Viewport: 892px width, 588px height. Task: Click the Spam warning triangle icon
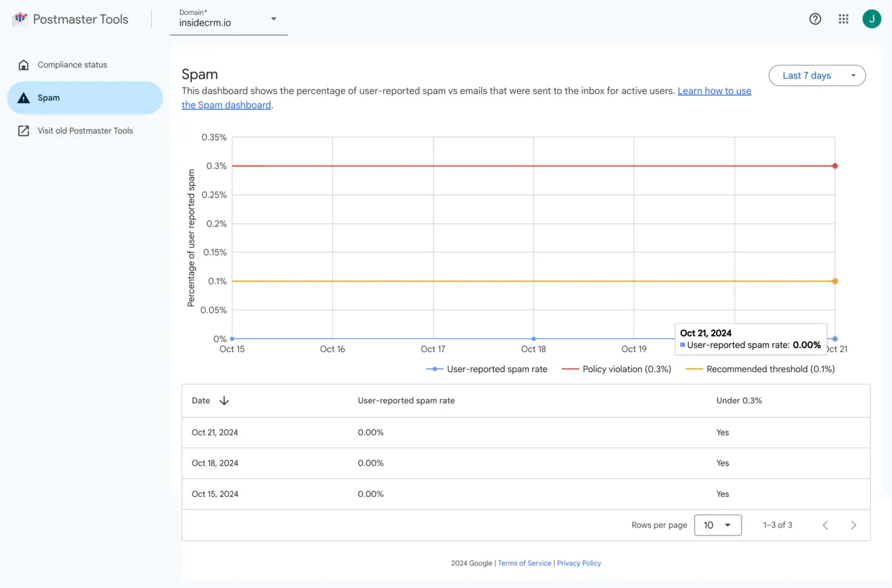pyautogui.click(x=23, y=98)
